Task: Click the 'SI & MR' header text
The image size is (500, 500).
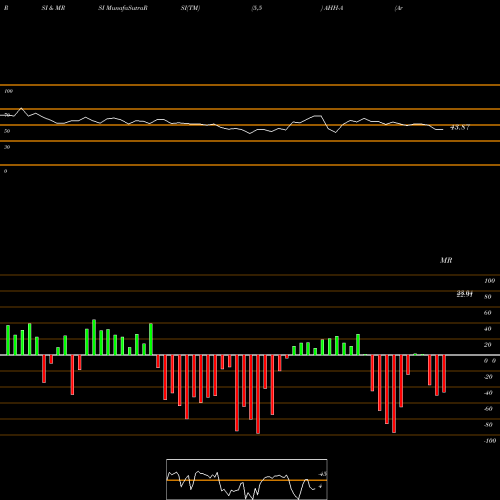Action: point(53,8)
